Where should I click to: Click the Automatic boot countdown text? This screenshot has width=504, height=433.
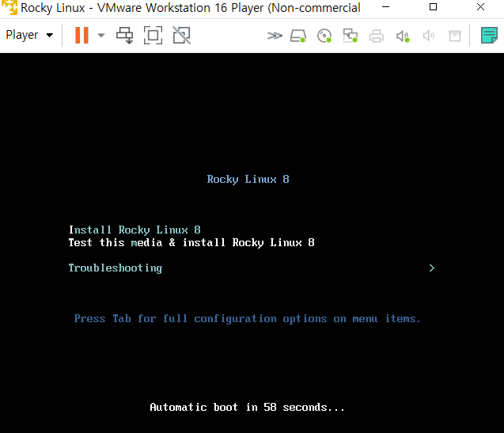[247, 407]
